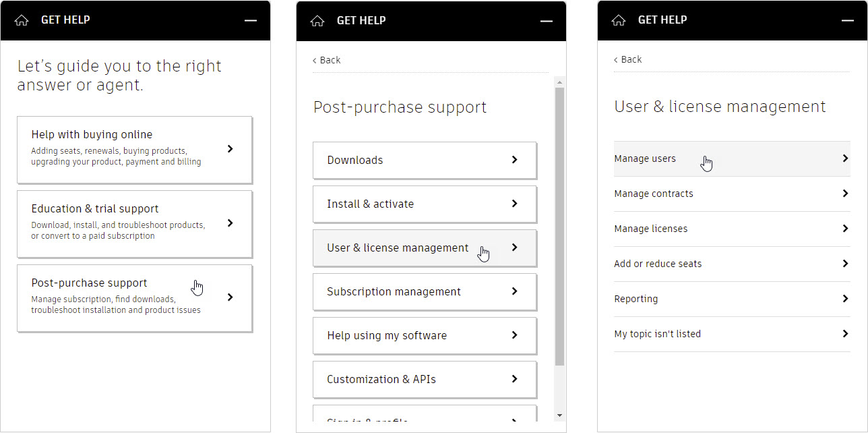Open Downloads option
This screenshot has height=433, width=868.
(425, 160)
